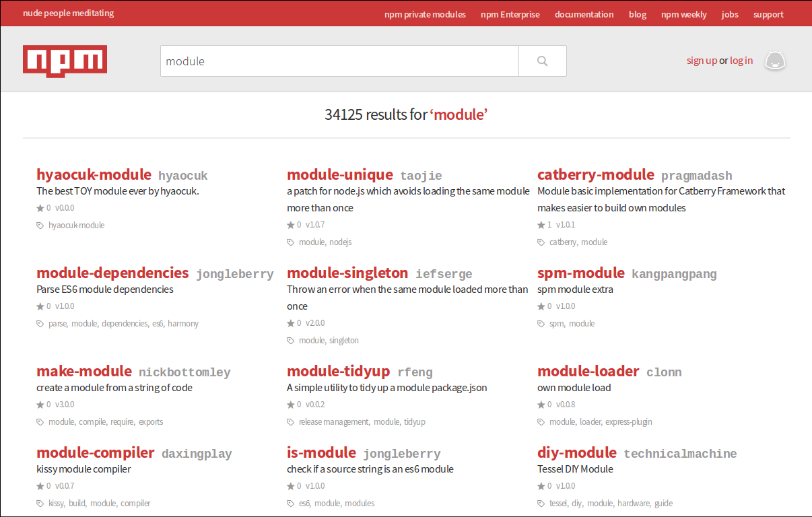
Task: Open the blog link in top bar
Action: pyautogui.click(x=638, y=14)
